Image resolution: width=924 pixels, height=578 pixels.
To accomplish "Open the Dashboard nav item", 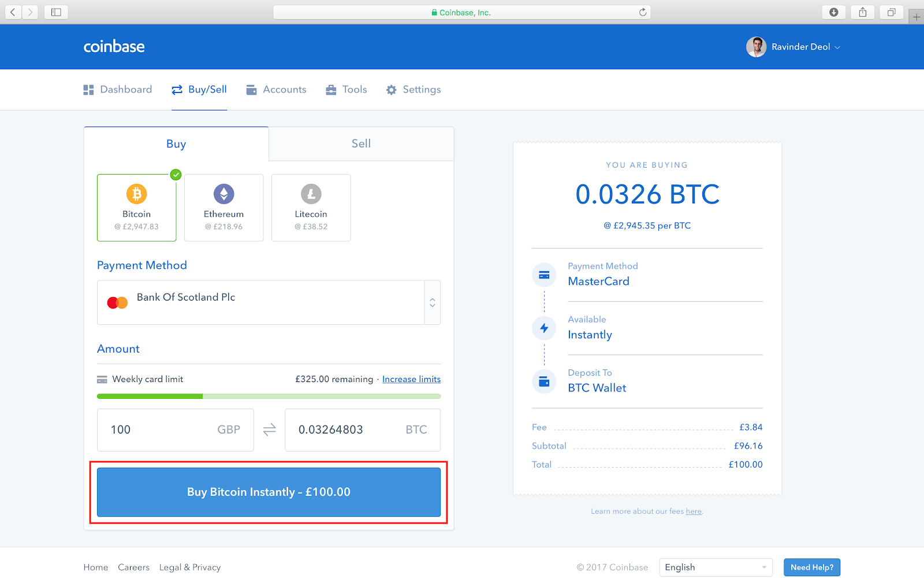I will (x=118, y=90).
